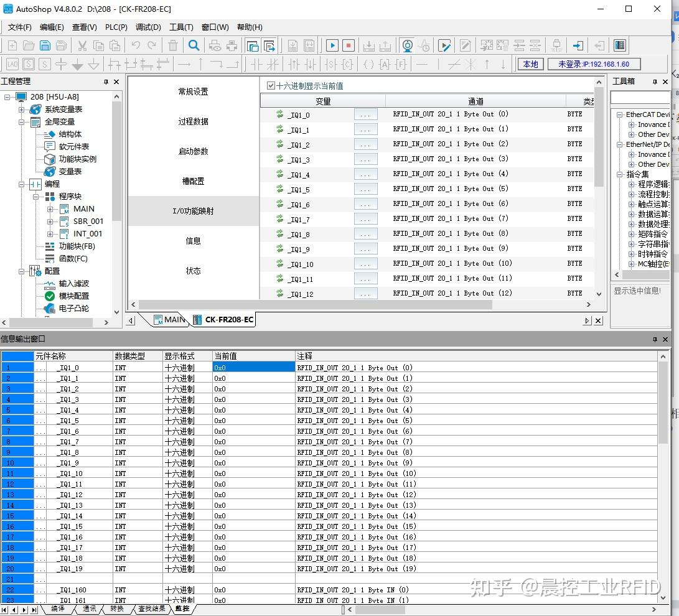Open search with the magnifier toolbar icon
This screenshot has height=616, width=679.
(194, 45)
